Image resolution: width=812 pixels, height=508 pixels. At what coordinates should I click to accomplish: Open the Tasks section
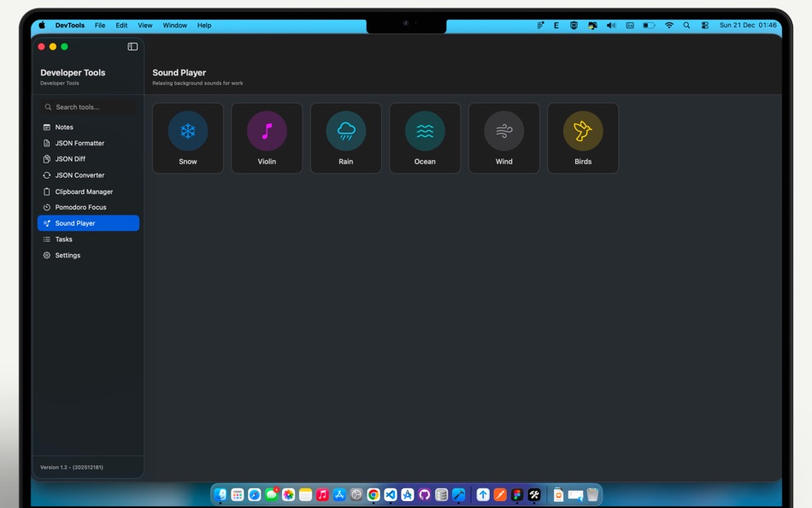pyautogui.click(x=63, y=239)
